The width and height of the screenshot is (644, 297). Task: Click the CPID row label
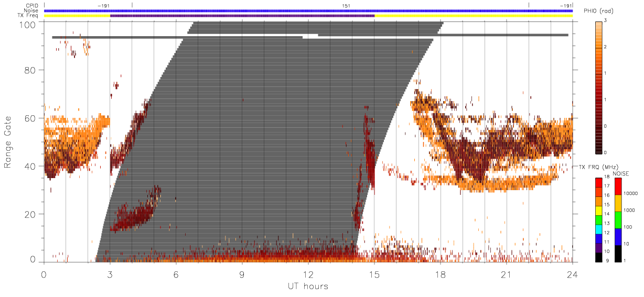pos(32,6)
